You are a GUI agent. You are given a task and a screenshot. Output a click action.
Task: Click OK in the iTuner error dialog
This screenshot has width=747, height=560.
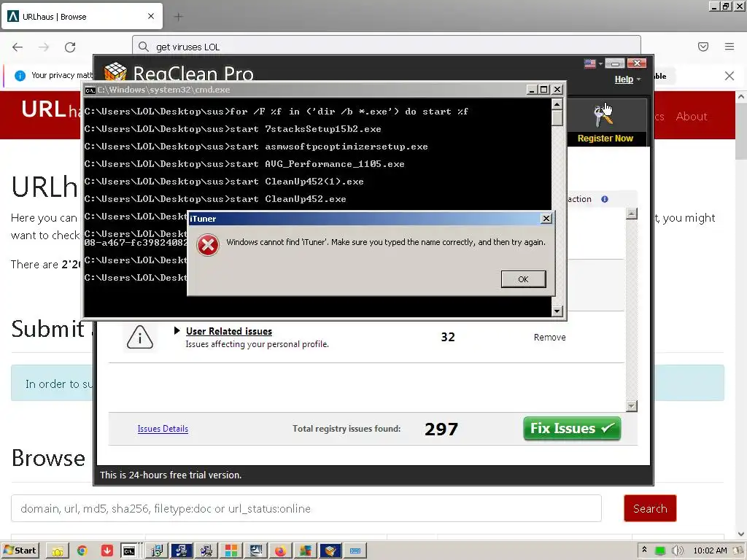[523, 279]
